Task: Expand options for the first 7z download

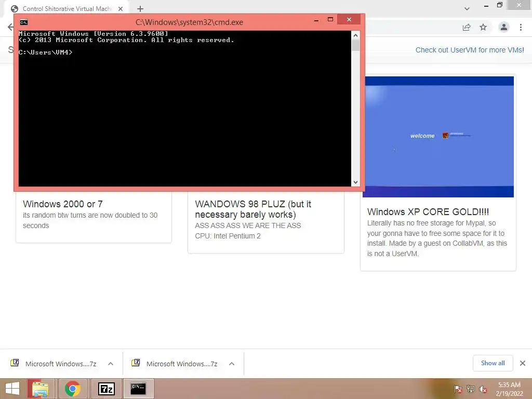Action: (111, 364)
